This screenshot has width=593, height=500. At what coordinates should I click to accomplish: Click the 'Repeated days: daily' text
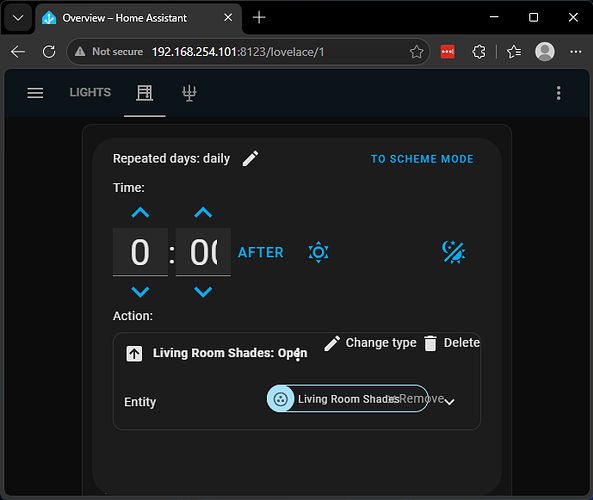tap(171, 158)
